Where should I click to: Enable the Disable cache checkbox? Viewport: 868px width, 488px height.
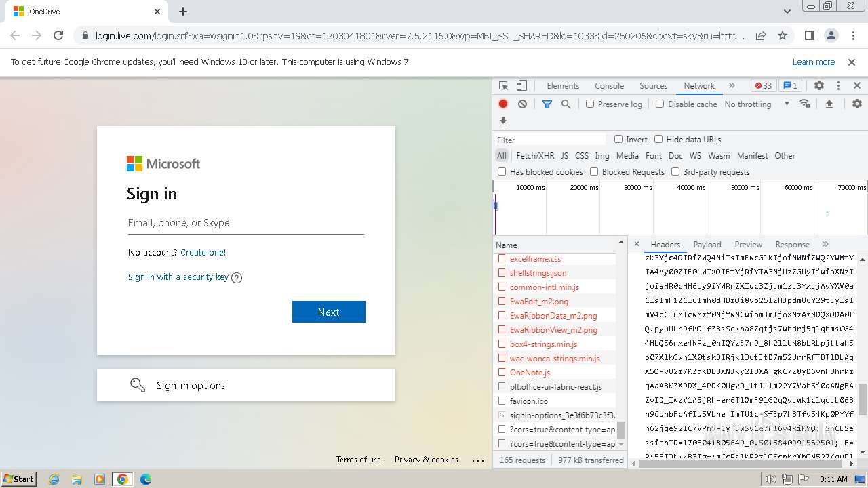point(660,104)
